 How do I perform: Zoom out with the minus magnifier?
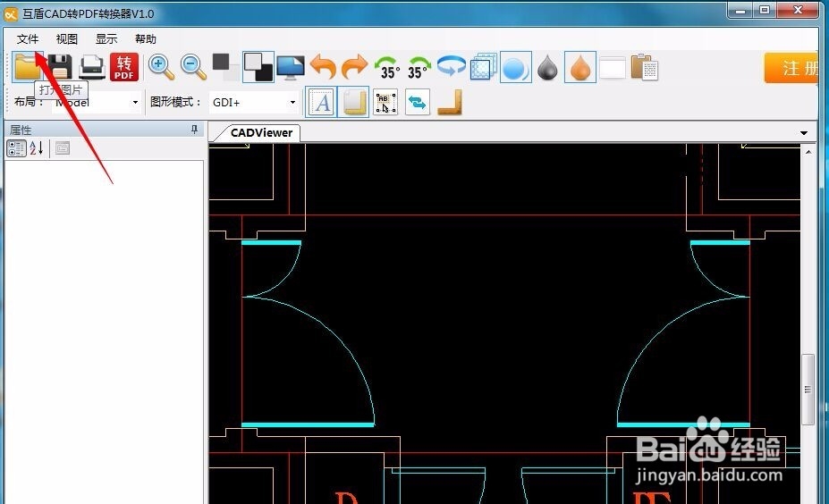pyautogui.click(x=193, y=67)
